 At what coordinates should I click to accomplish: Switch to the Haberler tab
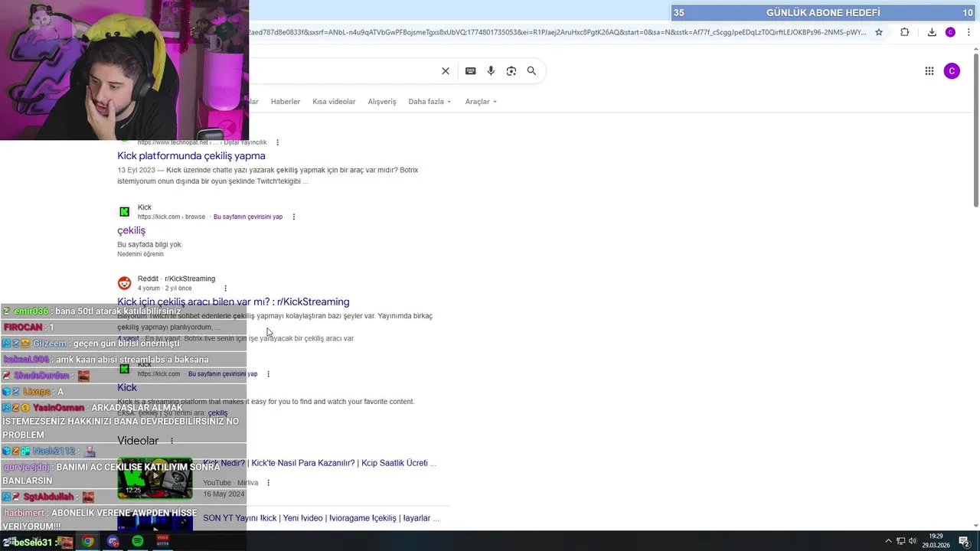pyautogui.click(x=286, y=102)
